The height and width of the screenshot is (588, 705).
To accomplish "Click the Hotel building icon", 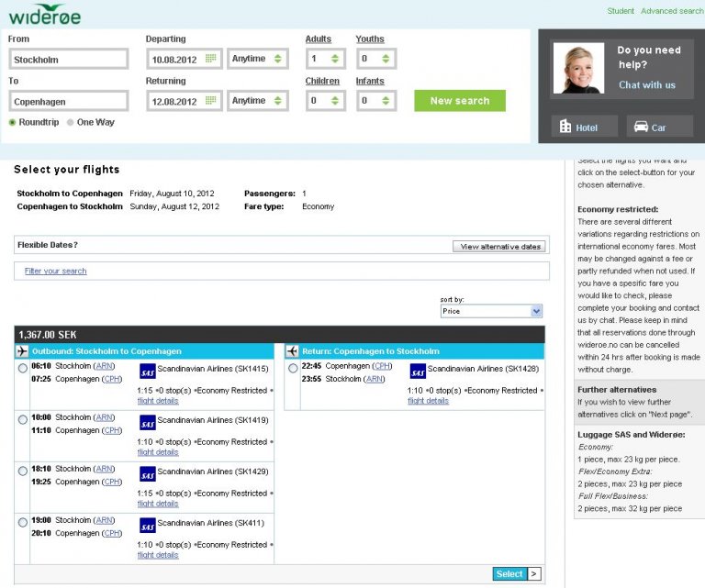I will pyautogui.click(x=566, y=128).
